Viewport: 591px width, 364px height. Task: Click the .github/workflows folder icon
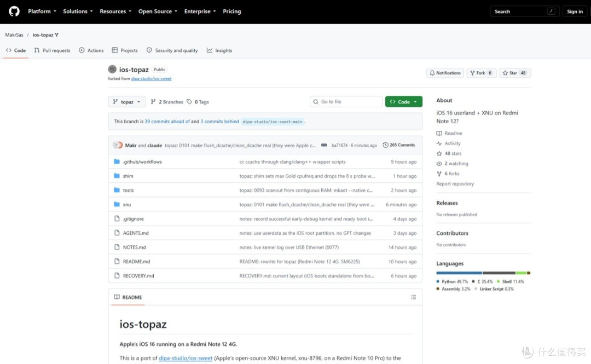tap(117, 161)
